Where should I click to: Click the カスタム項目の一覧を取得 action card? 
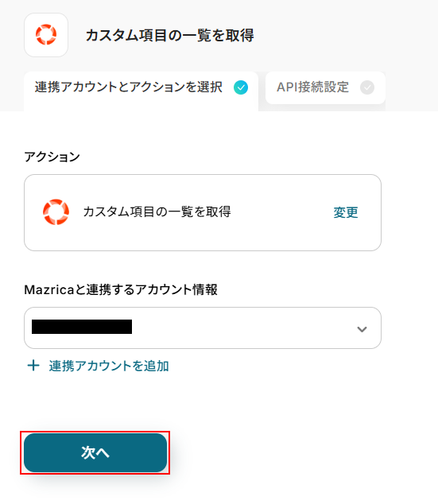coord(203,212)
